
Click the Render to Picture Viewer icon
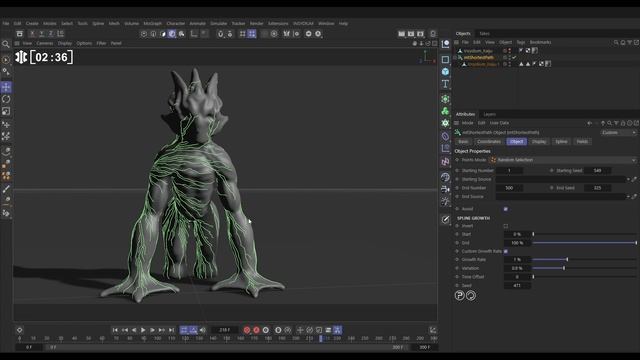tap(411, 34)
